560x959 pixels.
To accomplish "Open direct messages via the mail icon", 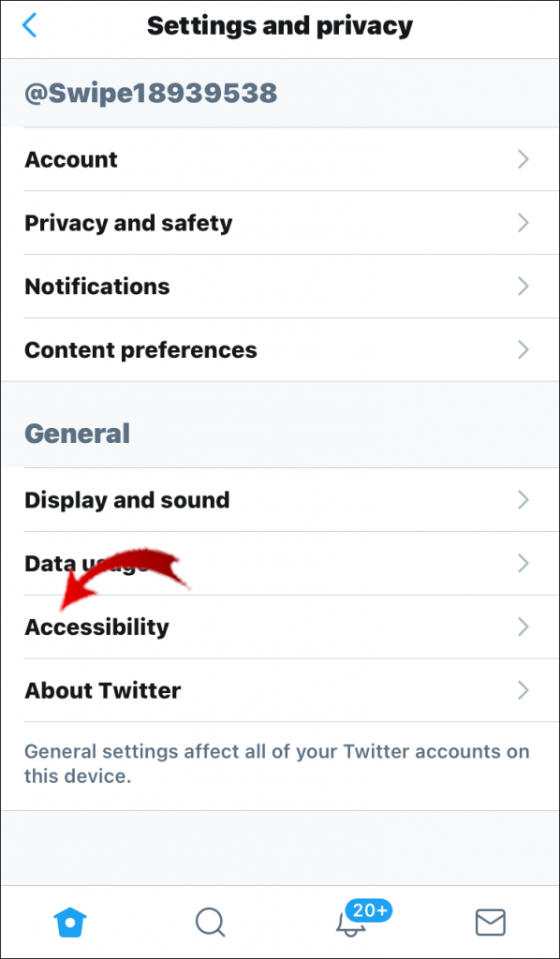I will 489,922.
